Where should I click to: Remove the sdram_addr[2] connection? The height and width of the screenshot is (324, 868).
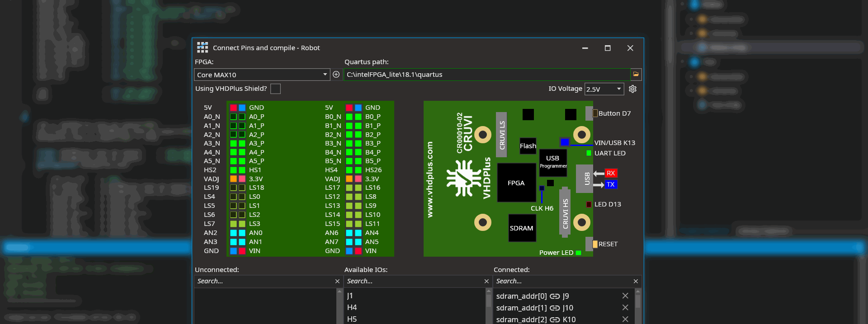[625, 319]
